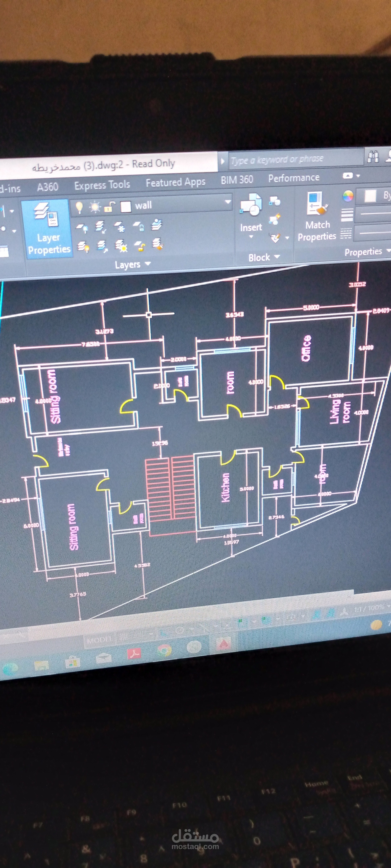The width and height of the screenshot is (391, 868).
Task: Click the linetype icon in Properties panel
Action: point(346,233)
